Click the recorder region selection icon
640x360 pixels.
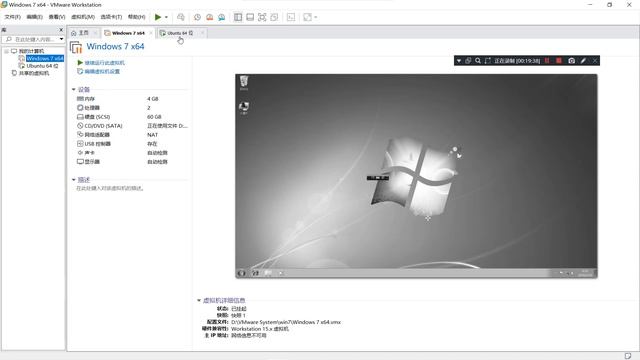pyautogui.click(x=487, y=60)
